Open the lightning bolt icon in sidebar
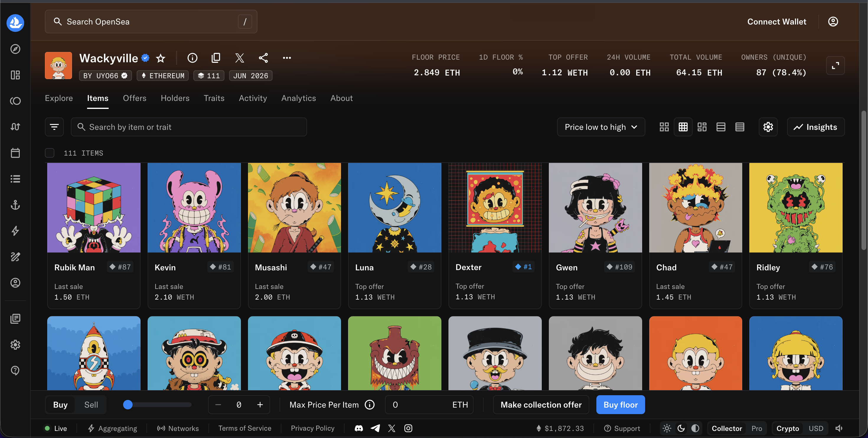 click(x=15, y=231)
